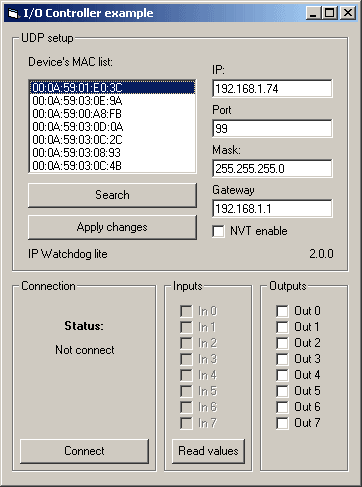
Task: Focus the IP address field
Action: pyautogui.click(x=272, y=89)
